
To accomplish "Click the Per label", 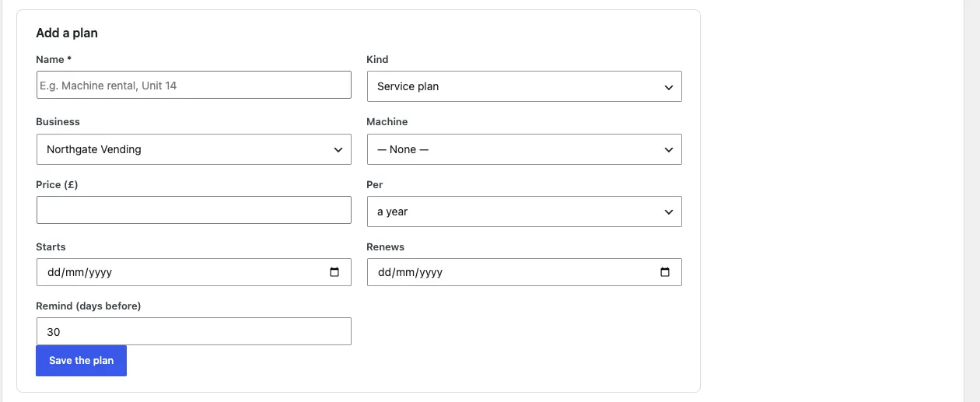I will (x=375, y=185).
